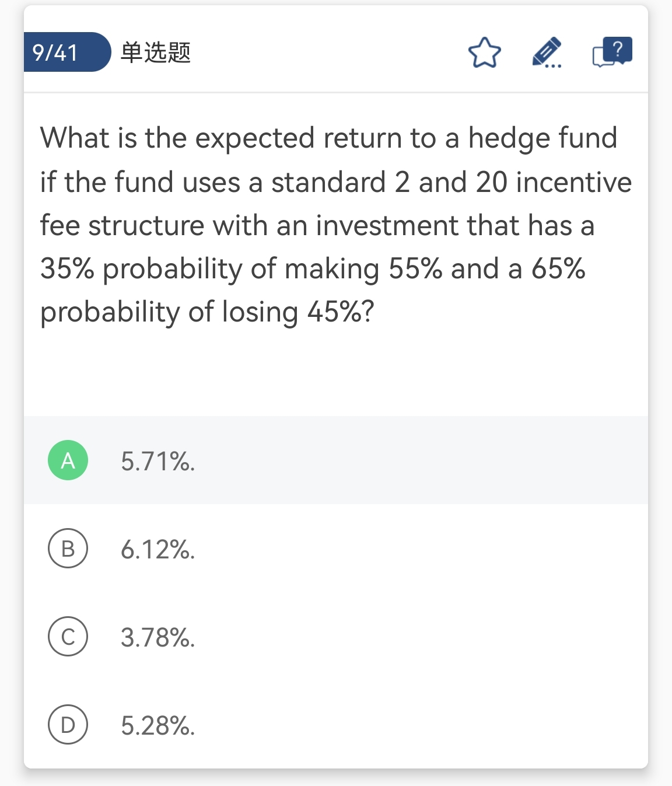
Task: Click the line "probability of losing 45%?"
Action: click(206, 312)
